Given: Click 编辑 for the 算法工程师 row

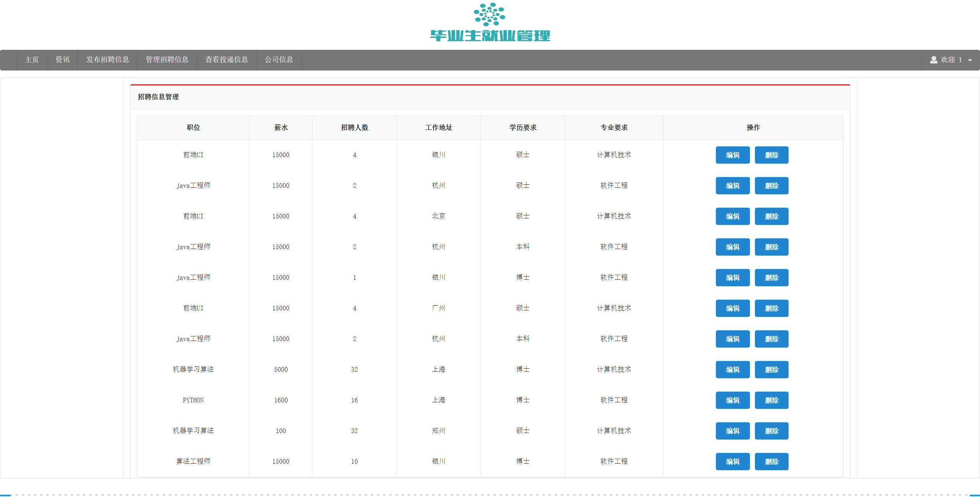Looking at the screenshot, I should click(733, 462).
